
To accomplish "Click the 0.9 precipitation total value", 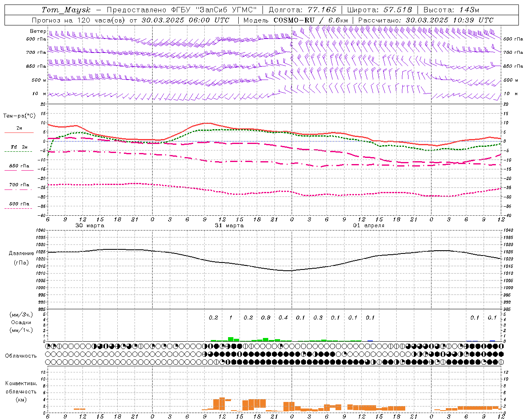I will tap(266, 317).
